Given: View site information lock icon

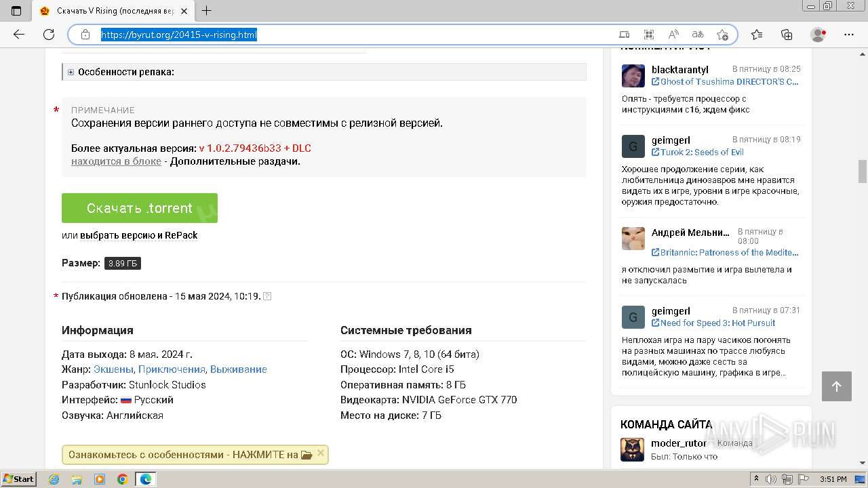Looking at the screenshot, I should [85, 35].
